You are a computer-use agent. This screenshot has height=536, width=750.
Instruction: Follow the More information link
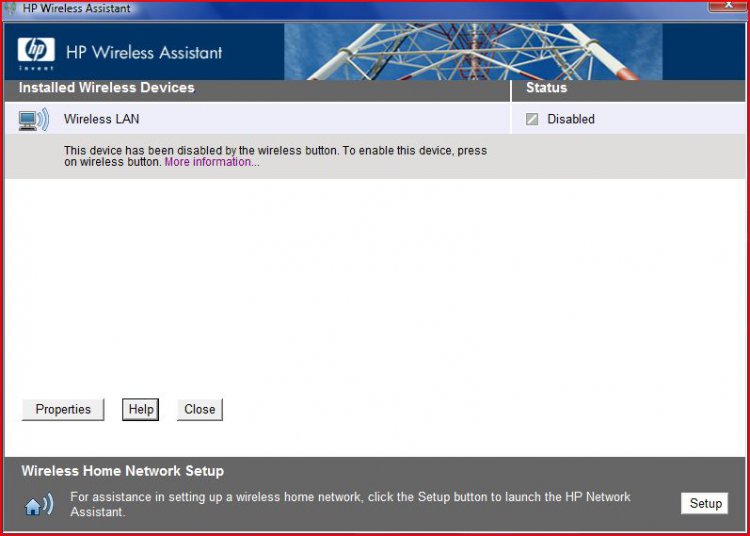212,162
